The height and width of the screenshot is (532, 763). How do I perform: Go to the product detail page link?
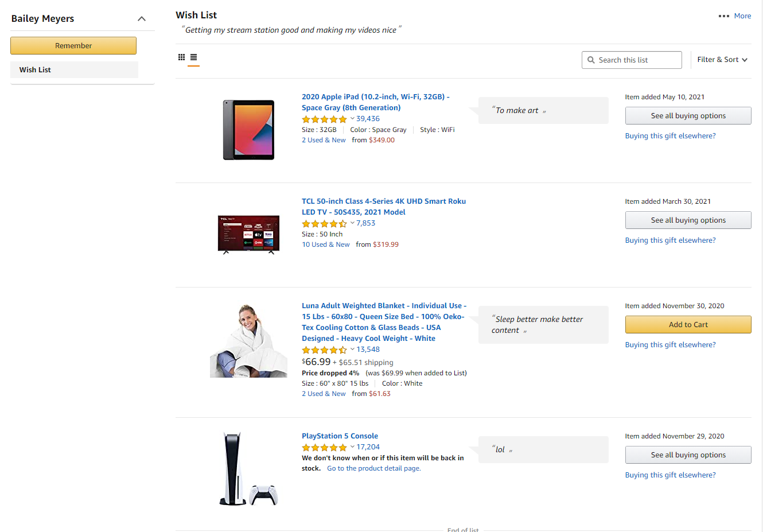coord(374,468)
